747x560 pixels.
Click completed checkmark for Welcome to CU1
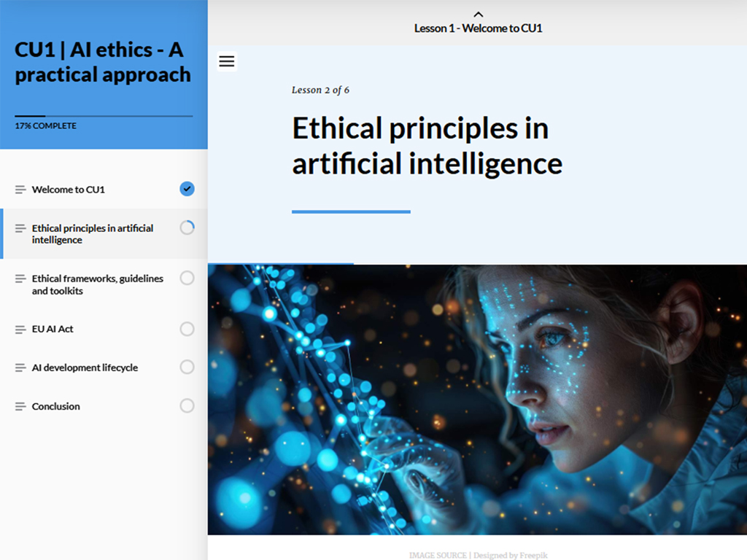187,189
